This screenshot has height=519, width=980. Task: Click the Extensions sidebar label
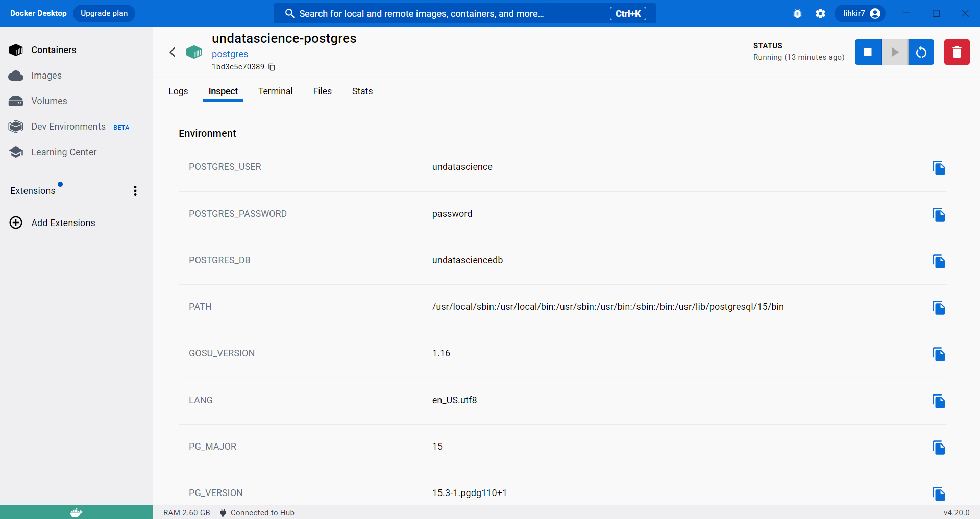pyautogui.click(x=33, y=191)
